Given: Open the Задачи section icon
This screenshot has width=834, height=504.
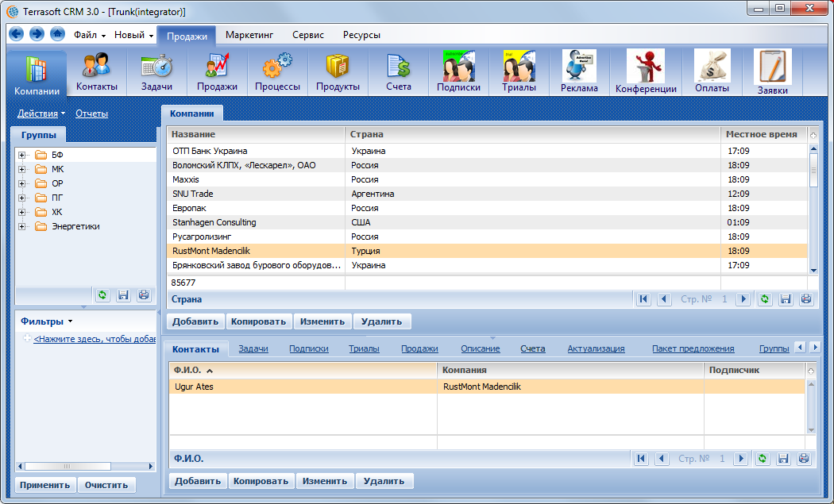Looking at the screenshot, I should pyautogui.click(x=157, y=72).
